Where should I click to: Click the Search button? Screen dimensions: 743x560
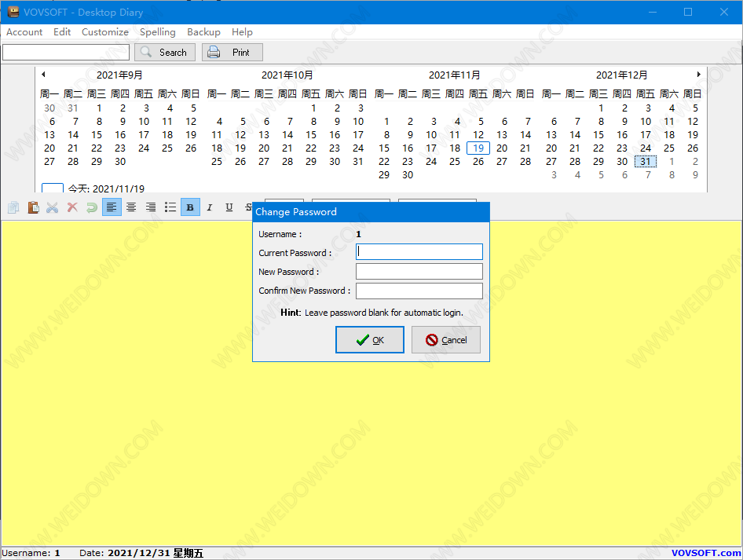point(165,52)
